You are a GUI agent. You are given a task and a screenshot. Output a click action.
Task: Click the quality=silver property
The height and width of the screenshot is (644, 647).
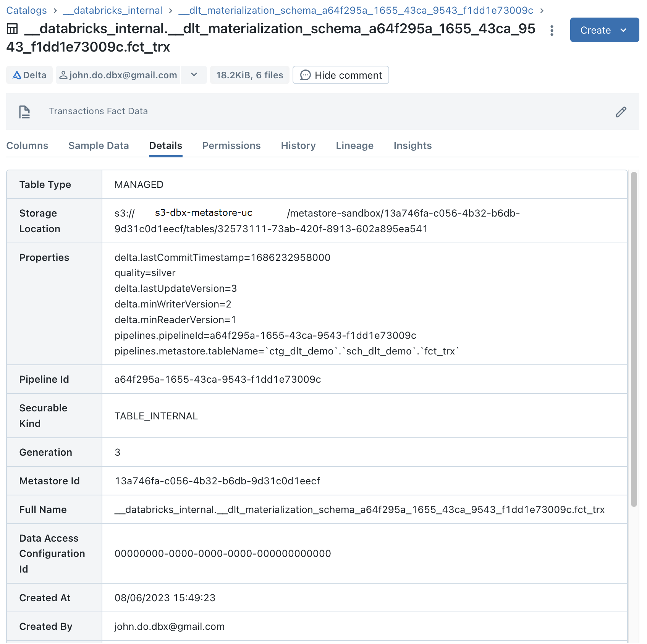coord(145,273)
